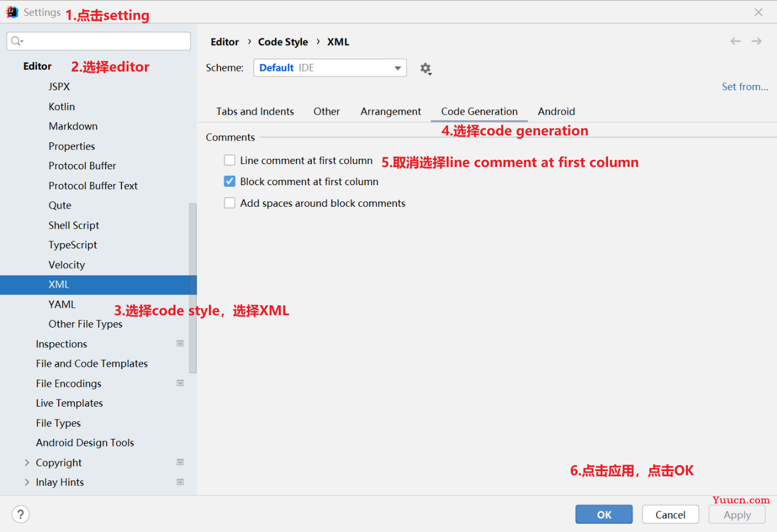Focus the settings search field
777x532 pixels.
[99, 41]
